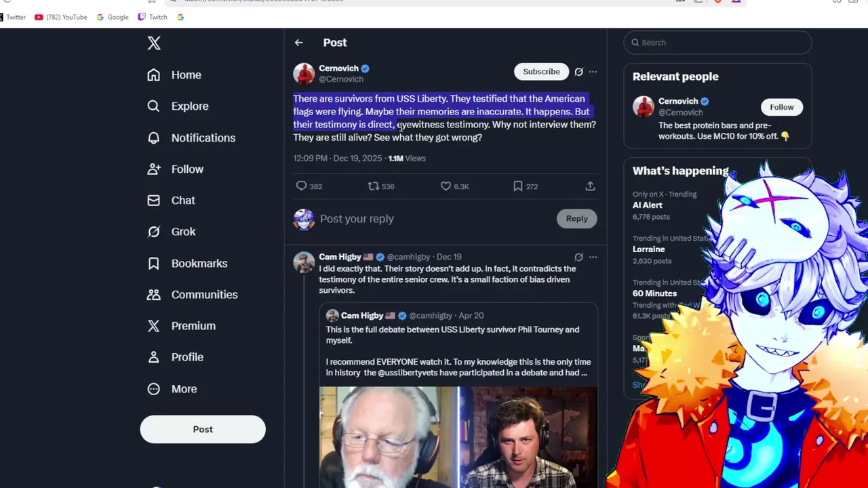Click the Reply button
The height and width of the screenshot is (488, 868).
tap(577, 218)
